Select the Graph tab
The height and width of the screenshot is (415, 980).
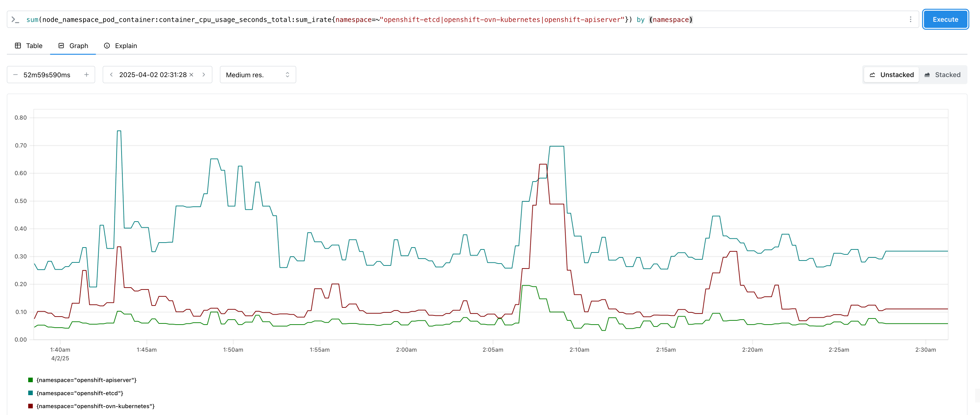[x=73, y=46]
